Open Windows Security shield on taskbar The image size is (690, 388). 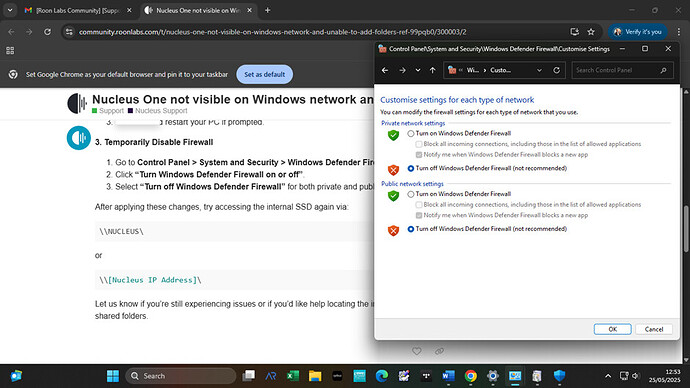coord(559,376)
